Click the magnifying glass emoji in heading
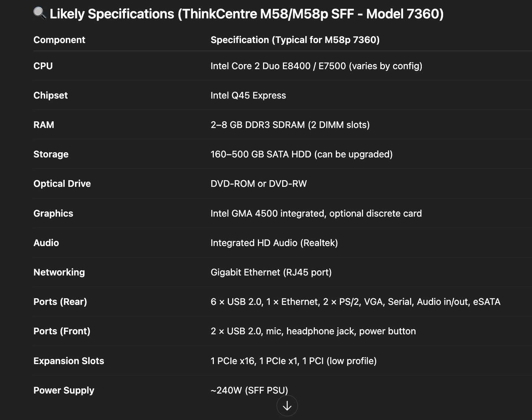The image size is (532, 420). tap(40, 13)
